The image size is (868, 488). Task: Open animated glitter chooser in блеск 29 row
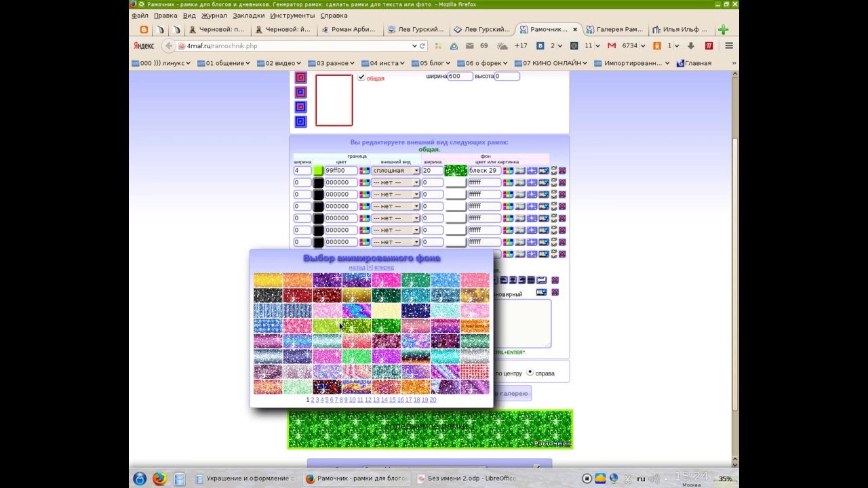click(x=532, y=171)
